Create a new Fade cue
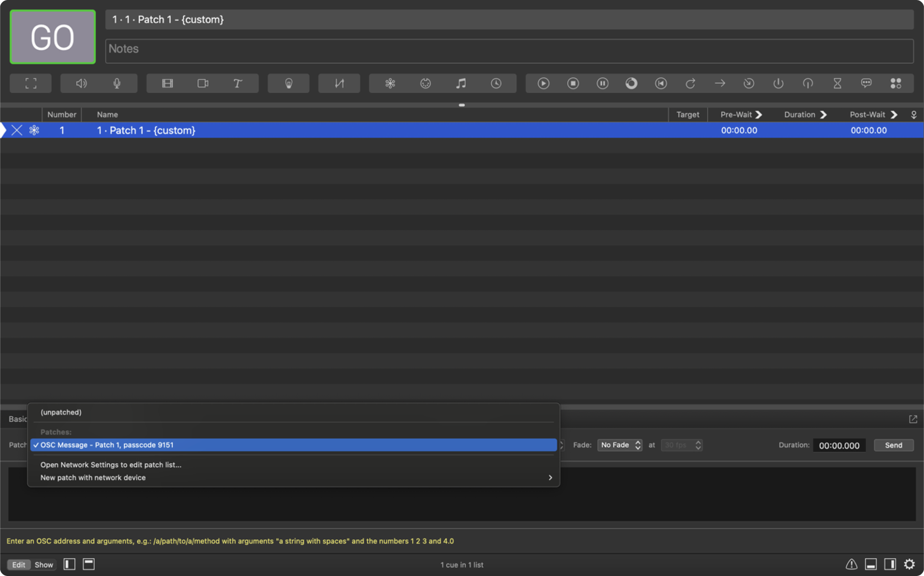The width and height of the screenshot is (924, 576). click(x=339, y=83)
